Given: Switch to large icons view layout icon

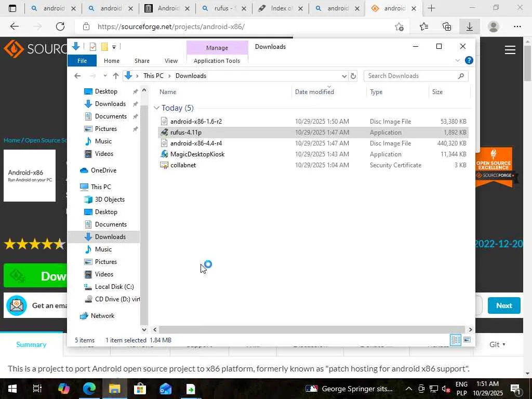Looking at the screenshot, I should [467, 340].
